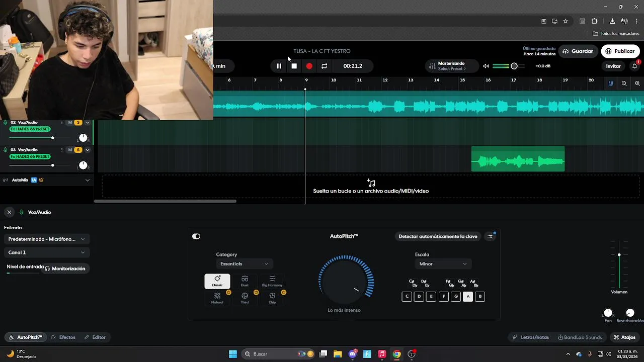The height and width of the screenshot is (362, 644).
Task: Adjust track 02 volume slider
Action: click(52, 138)
